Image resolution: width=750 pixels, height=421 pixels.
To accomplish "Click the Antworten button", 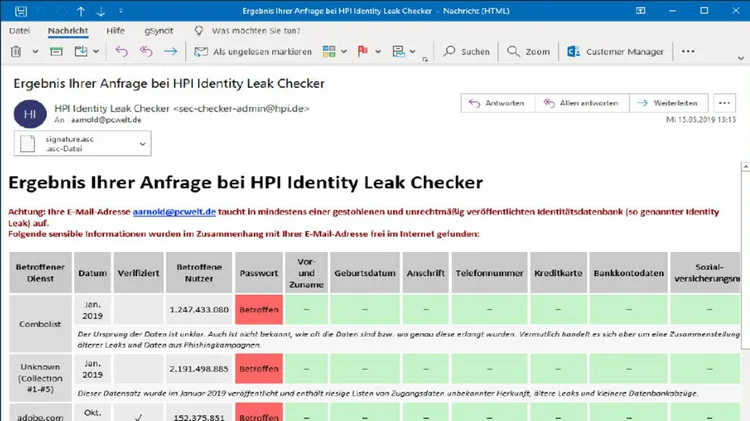I will pos(497,103).
